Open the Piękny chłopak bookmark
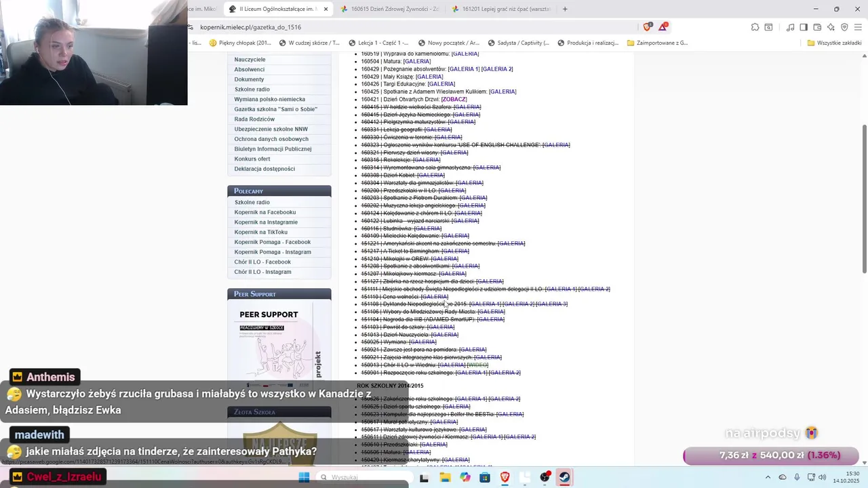Image resolution: width=868 pixels, height=488 pixels. point(241,43)
